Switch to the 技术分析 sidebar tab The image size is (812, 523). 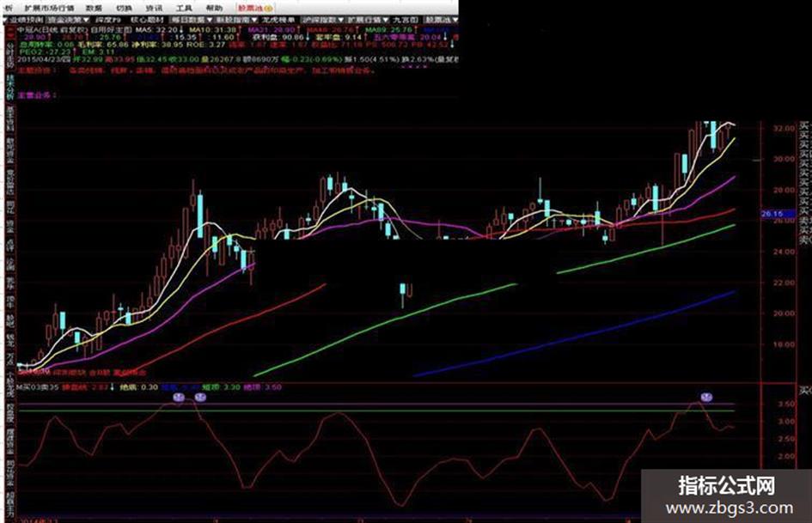pos(10,88)
